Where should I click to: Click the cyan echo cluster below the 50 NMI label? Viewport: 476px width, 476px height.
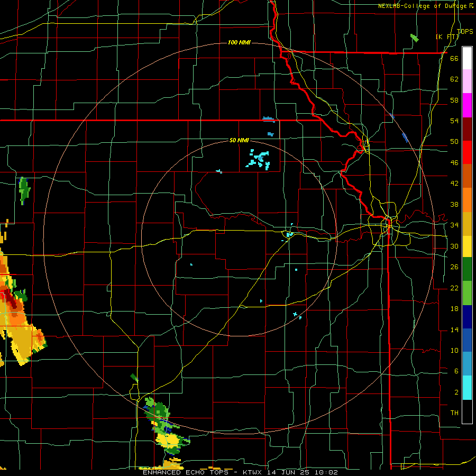pos(258,159)
